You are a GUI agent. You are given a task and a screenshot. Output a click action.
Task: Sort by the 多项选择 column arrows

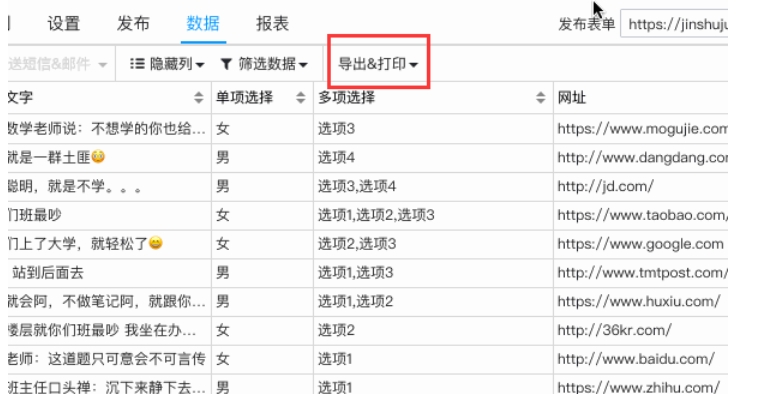[x=540, y=97]
